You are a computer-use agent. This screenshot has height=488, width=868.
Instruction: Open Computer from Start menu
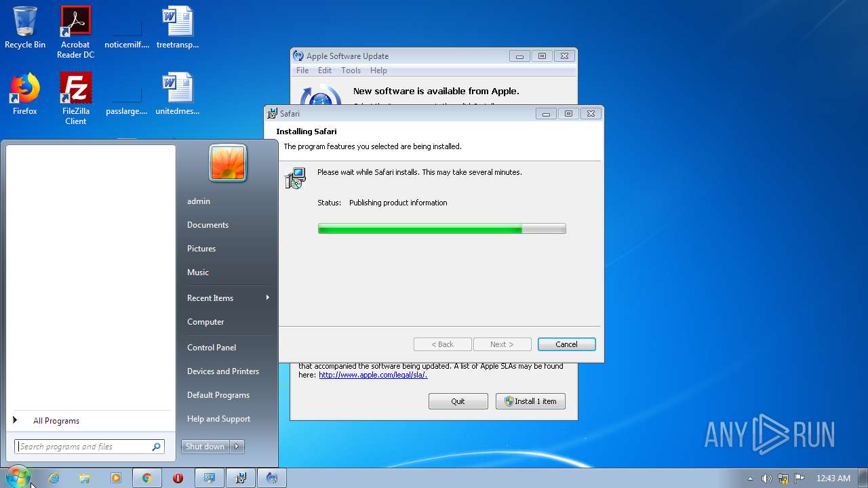[x=205, y=322]
